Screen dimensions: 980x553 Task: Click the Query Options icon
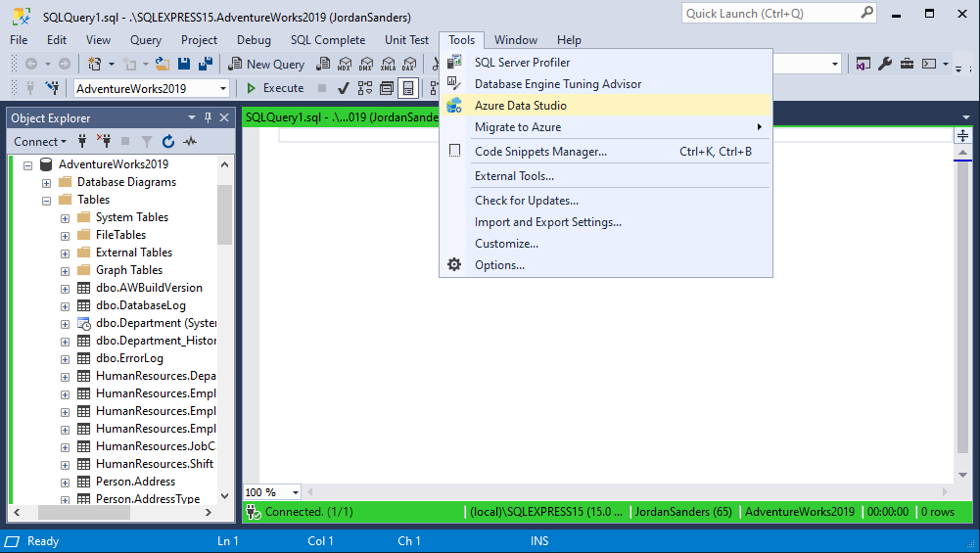coord(387,88)
